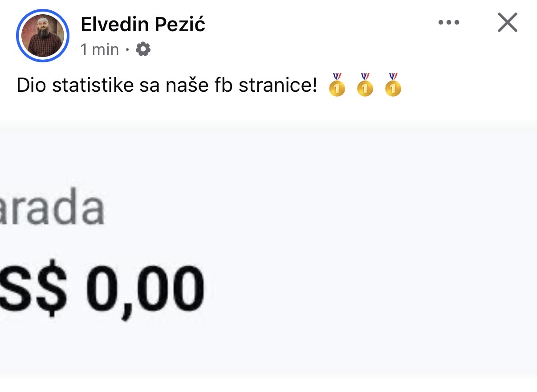The image size is (537, 392).
Task: Click the dot separator after the timestamp
Action: click(127, 49)
